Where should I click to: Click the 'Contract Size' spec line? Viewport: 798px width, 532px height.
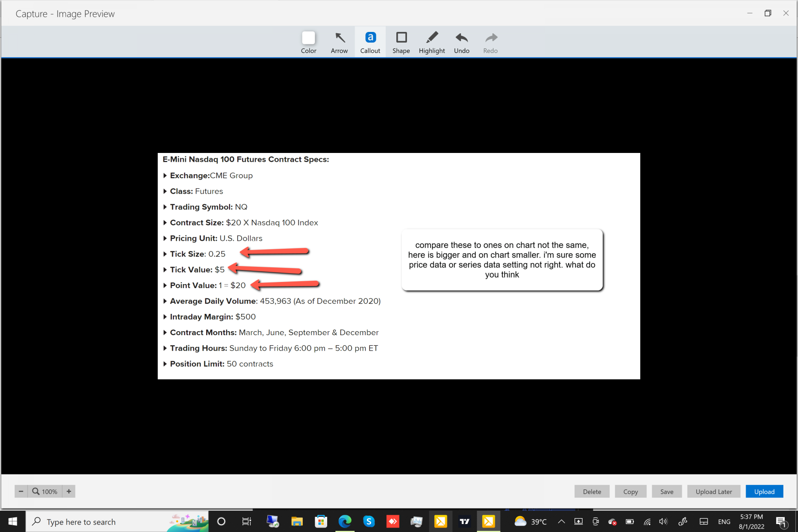pyautogui.click(x=244, y=223)
